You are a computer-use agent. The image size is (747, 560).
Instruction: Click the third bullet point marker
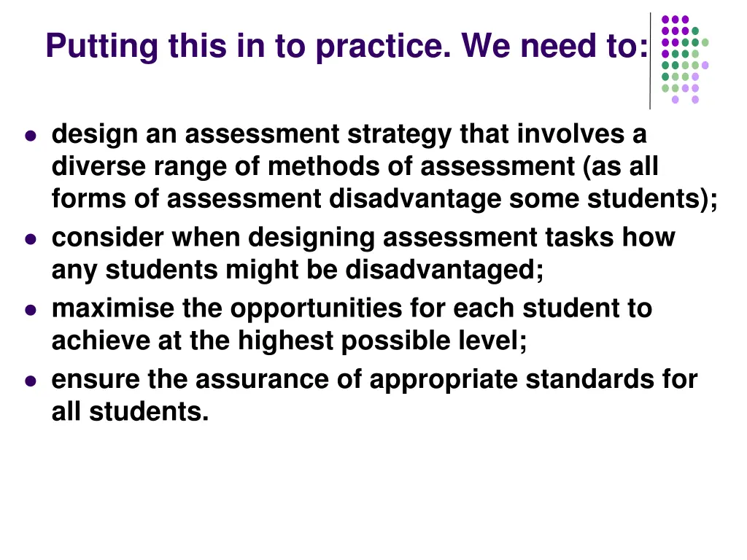31,311
